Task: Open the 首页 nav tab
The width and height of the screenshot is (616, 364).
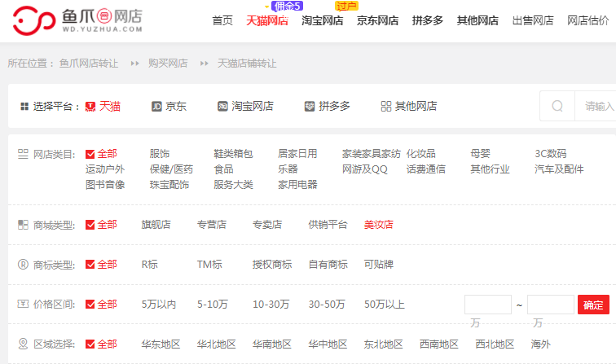Action: [x=222, y=20]
